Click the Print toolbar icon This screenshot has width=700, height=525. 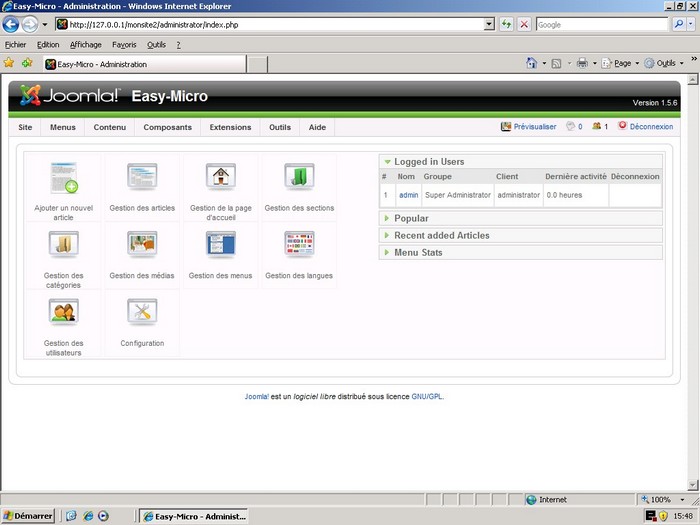(582, 63)
